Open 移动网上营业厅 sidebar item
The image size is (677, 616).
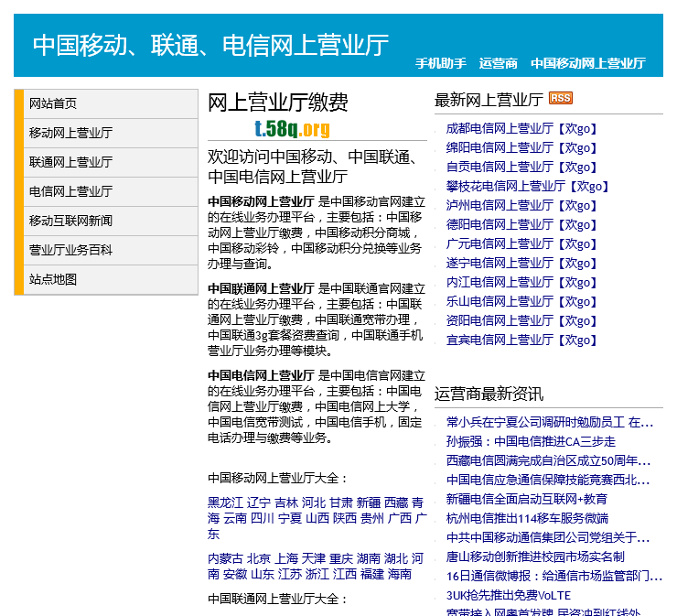[x=111, y=133]
